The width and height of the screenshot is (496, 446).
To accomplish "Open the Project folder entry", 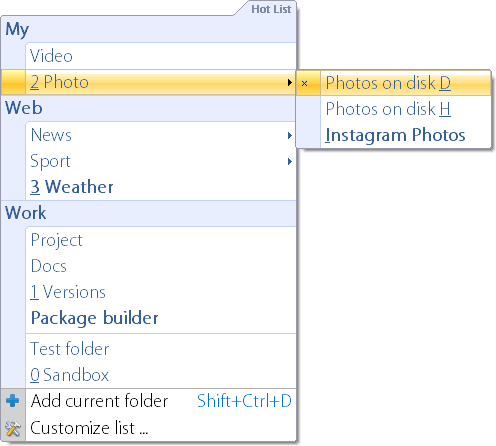I will [161, 240].
